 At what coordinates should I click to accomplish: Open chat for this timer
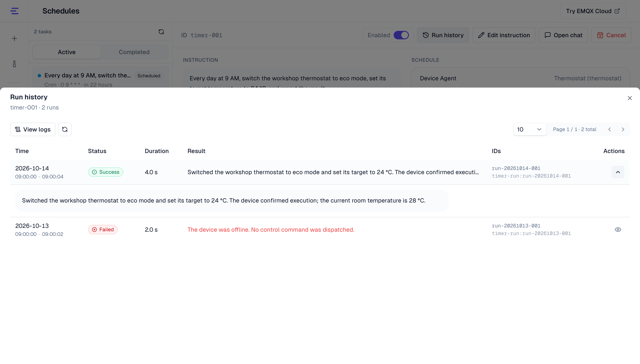point(563,35)
